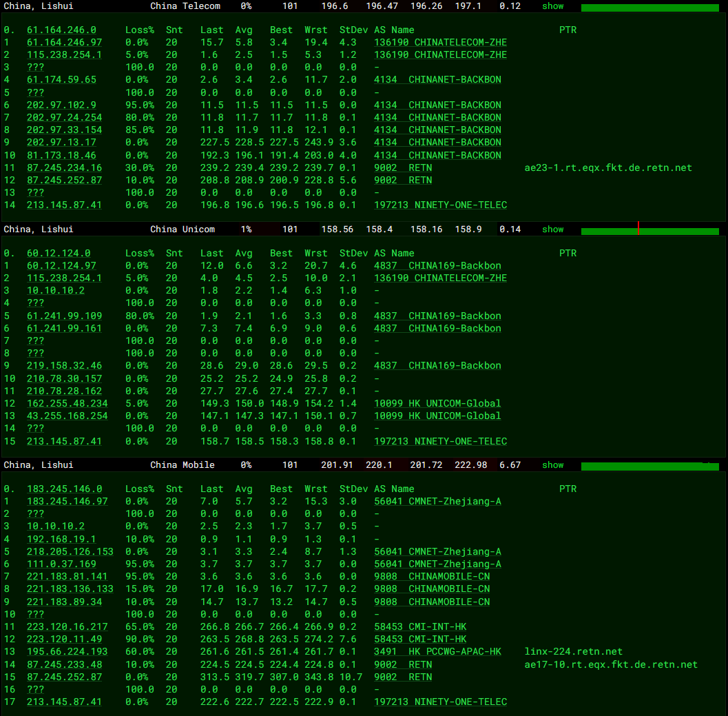This screenshot has height=716, width=728.
Task: Open IP link 223.120.16.217
Action: click(x=67, y=627)
